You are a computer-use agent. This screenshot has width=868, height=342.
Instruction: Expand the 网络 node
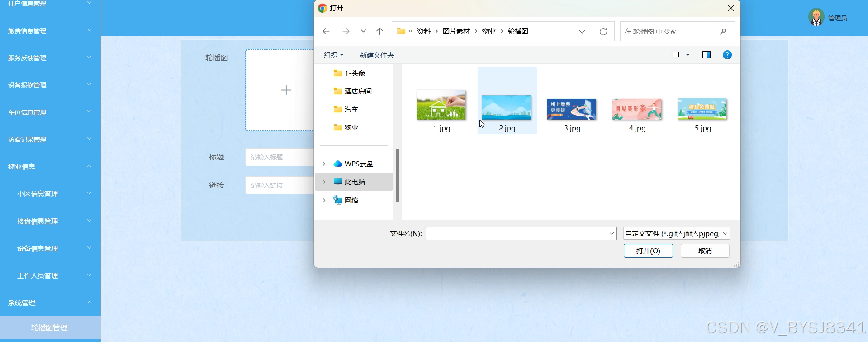324,200
